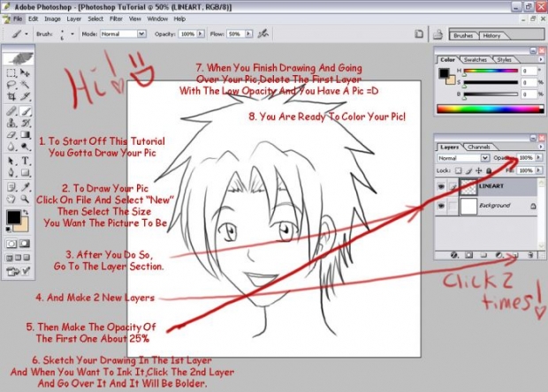
Task: Switch to the Channels tab
Action: 479,147
